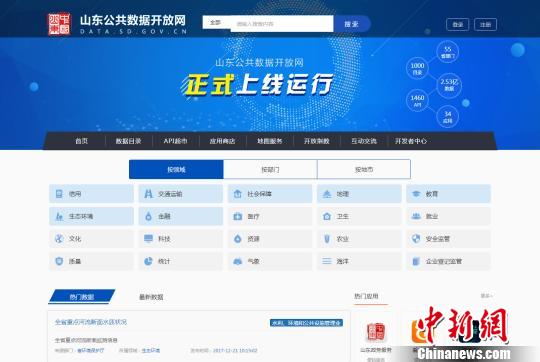Open the 质量 quality category icon

click(59, 261)
